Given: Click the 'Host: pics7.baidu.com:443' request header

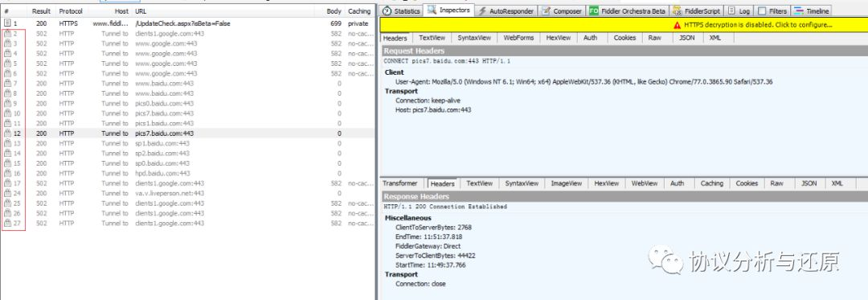Looking at the screenshot, I should [x=433, y=110].
